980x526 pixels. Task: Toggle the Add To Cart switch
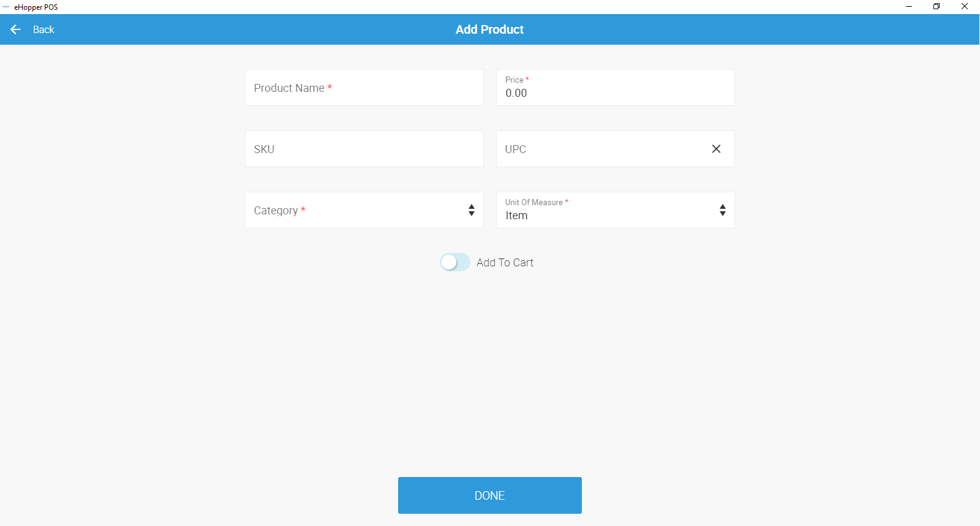click(x=455, y=262)
